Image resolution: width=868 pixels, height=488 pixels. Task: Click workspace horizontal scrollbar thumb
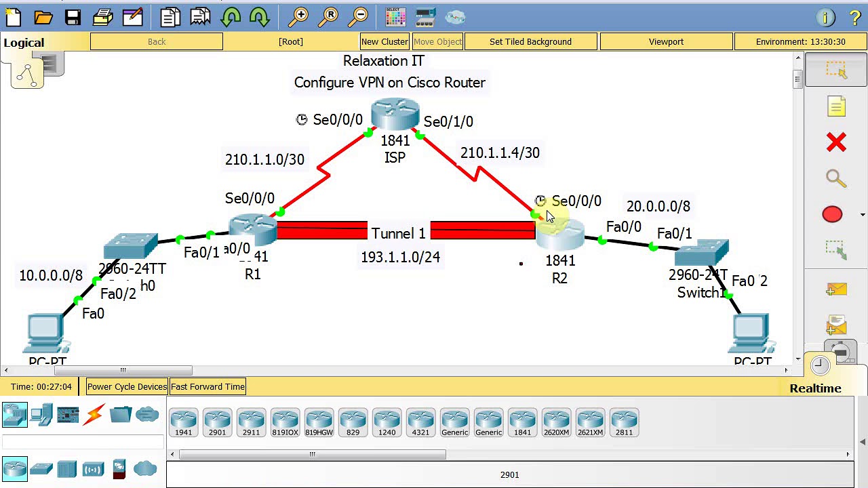123,370
